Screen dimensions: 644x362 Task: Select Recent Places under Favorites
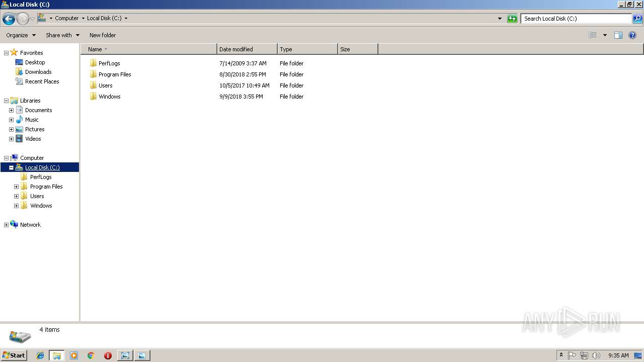point(42,81)
